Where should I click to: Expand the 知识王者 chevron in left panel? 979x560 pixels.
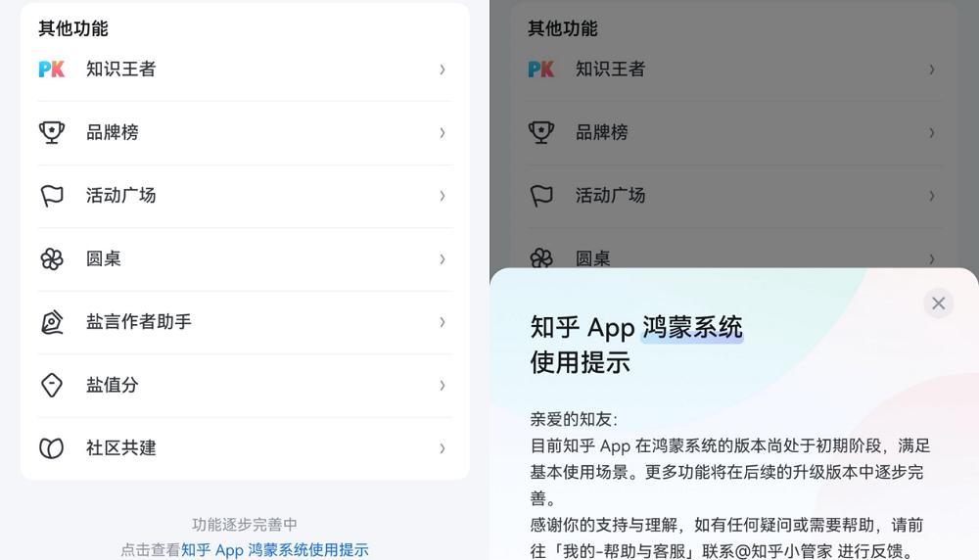point(443,70)
